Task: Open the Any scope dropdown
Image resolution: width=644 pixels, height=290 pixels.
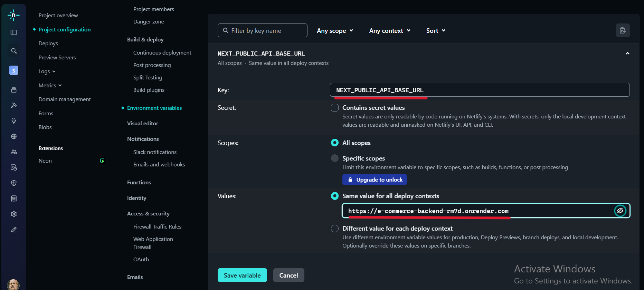Action: tap(335, 31)
